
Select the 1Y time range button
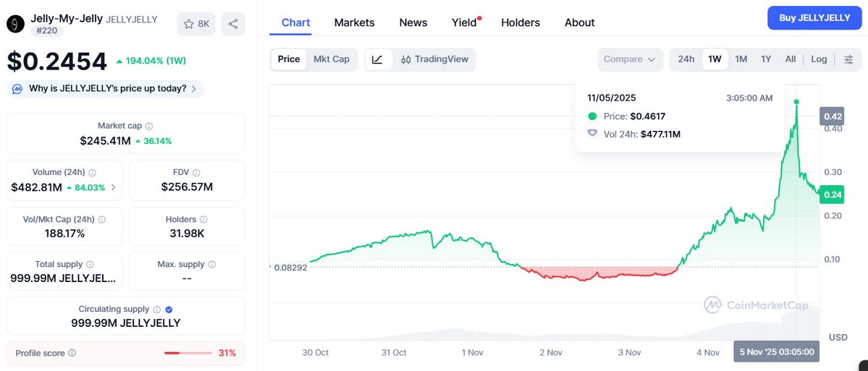pyautogui.click(x=766, y=59)
